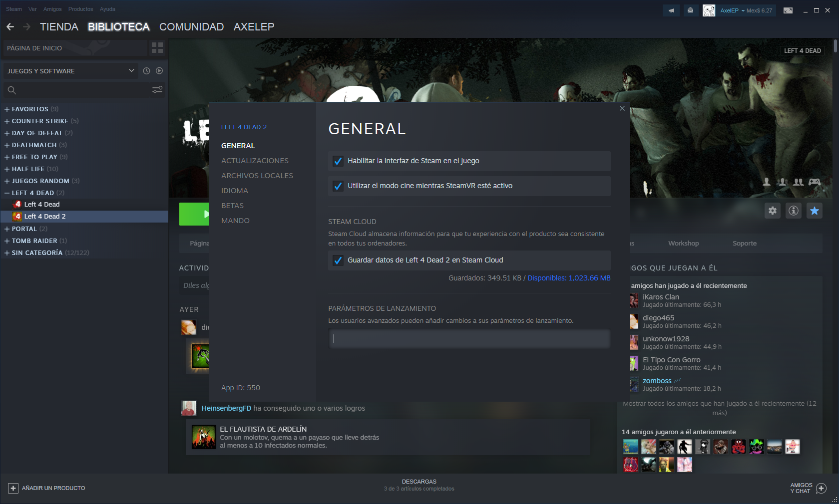Image resolution: width=839 pixels, height=504 pixels.
Task: Click the forward navigation arrow
Action: tap(26, 26)
